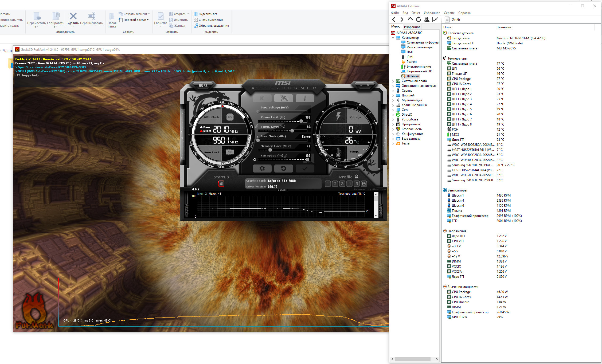Expand the Операционная система tree node

[393, 86]
